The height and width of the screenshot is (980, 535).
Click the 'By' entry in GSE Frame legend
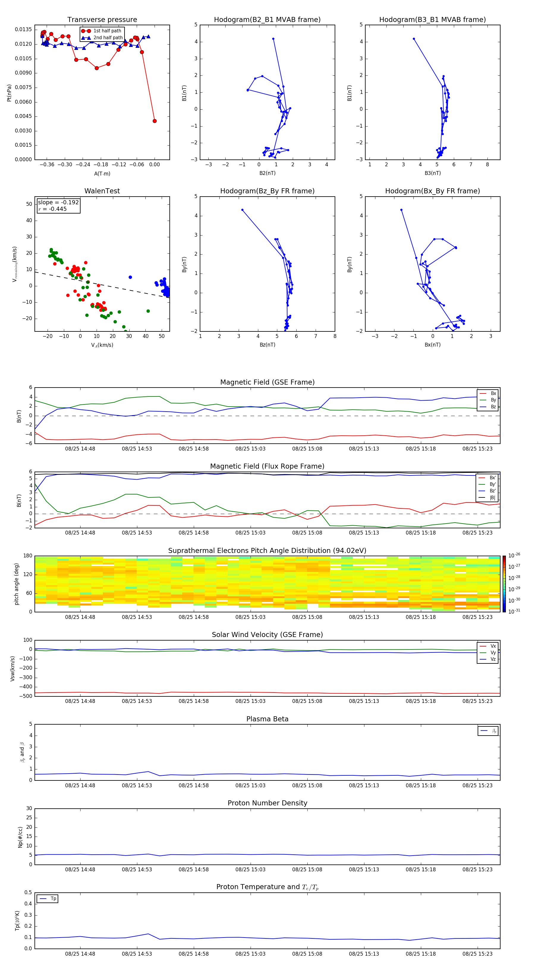point(488,400)
